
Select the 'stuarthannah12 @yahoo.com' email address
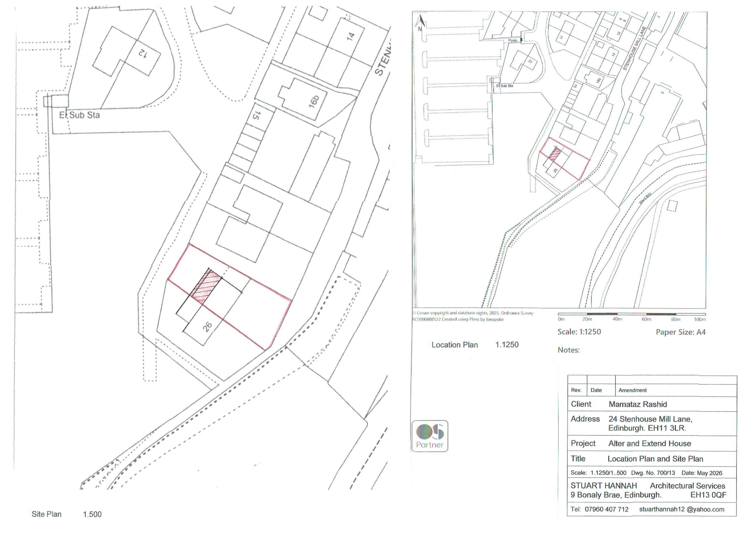[682, 509]
